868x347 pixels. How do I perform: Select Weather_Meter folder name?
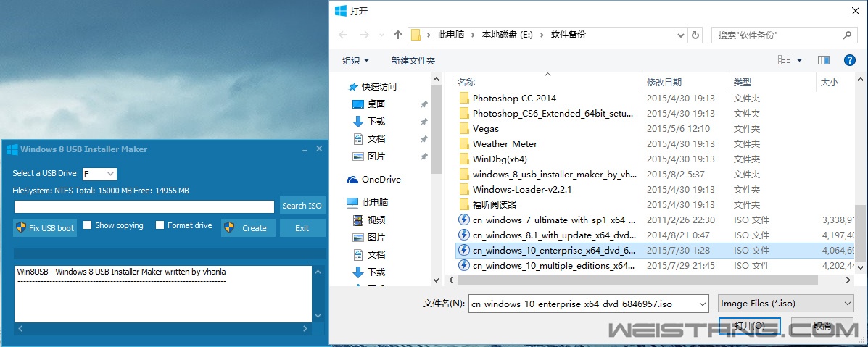point(505,144)
